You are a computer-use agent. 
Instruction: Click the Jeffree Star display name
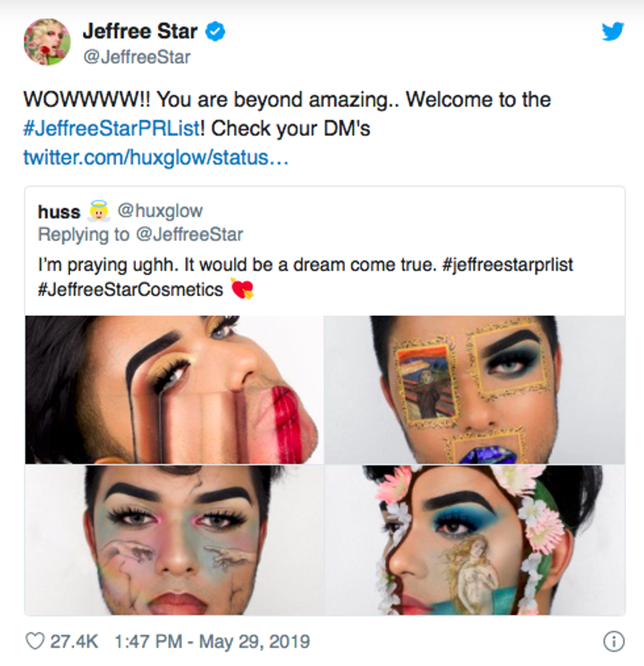[140, 31]
